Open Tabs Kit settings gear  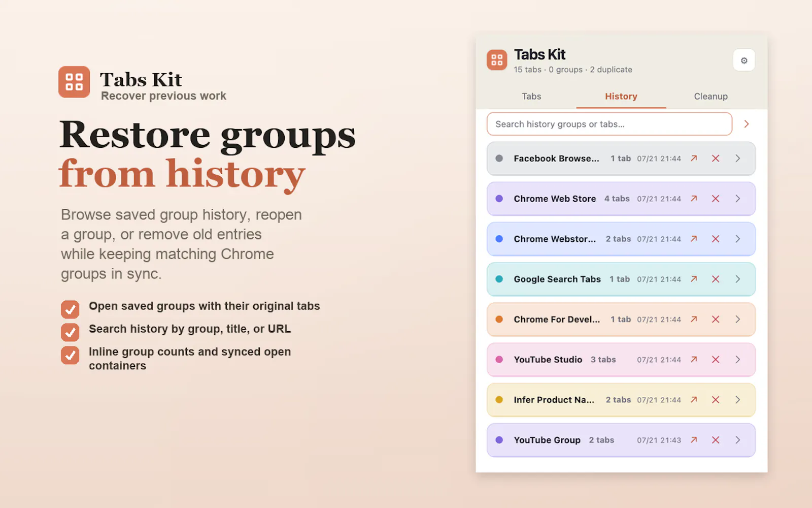pyautogui.click(x=744, y=60)
